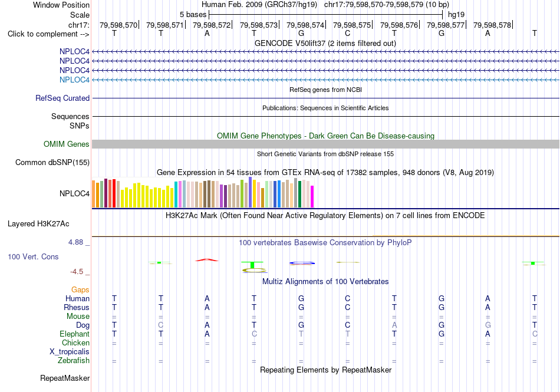
Task: Click the Rhesus alignment row label
Action: click(x=77, y=307)
